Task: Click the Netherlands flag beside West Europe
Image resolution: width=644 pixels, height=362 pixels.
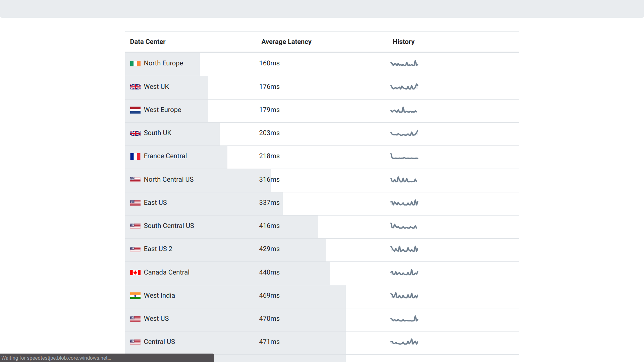Action: click(x=135, y=110)
